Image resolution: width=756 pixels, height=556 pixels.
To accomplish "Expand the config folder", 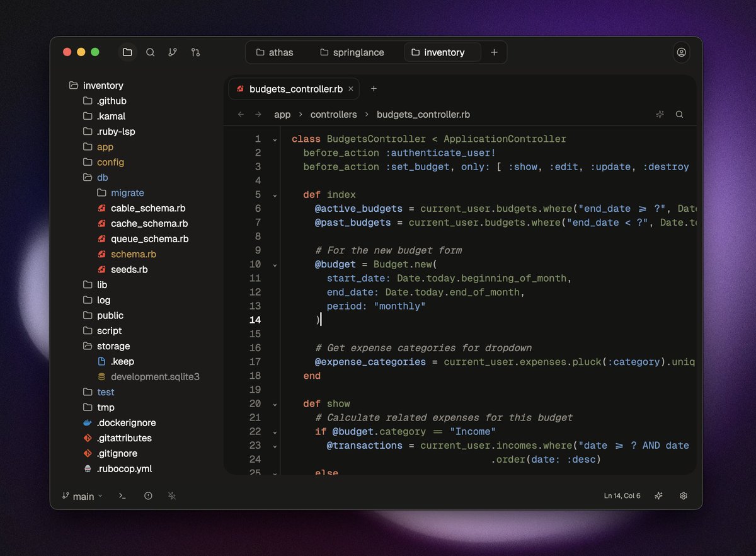I will pos(103,162).
